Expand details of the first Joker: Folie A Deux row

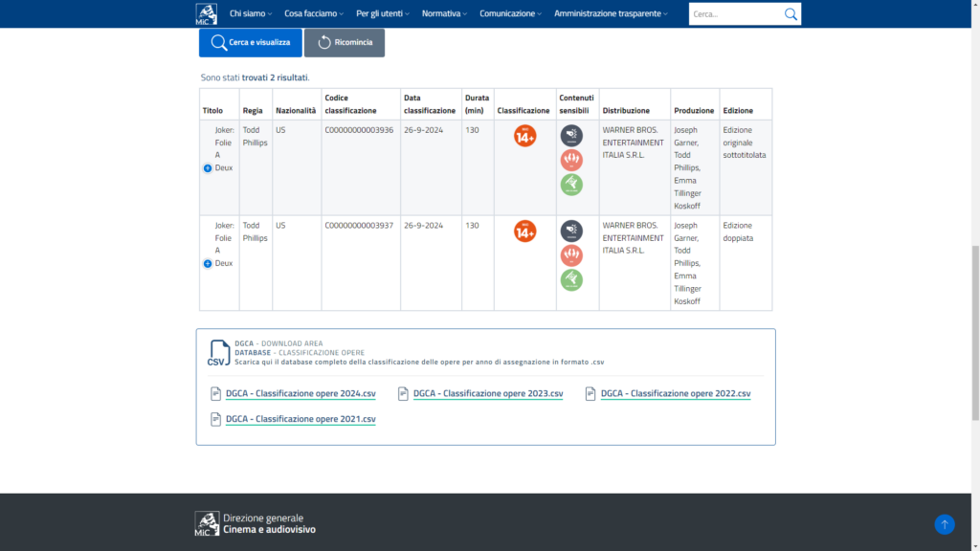pyautogui.click(x=208, y=168)
